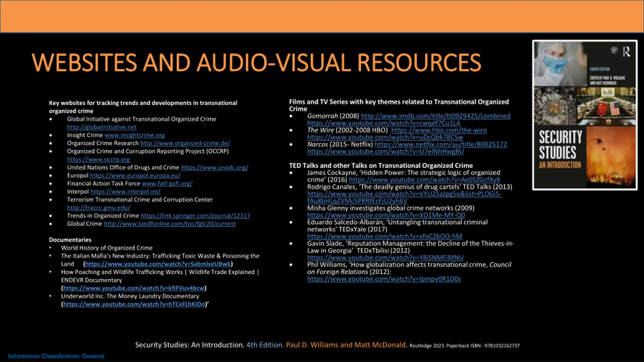Click the Security Studies book cover image
This screenshot has width=644, height=362.
tap(585, 115)
